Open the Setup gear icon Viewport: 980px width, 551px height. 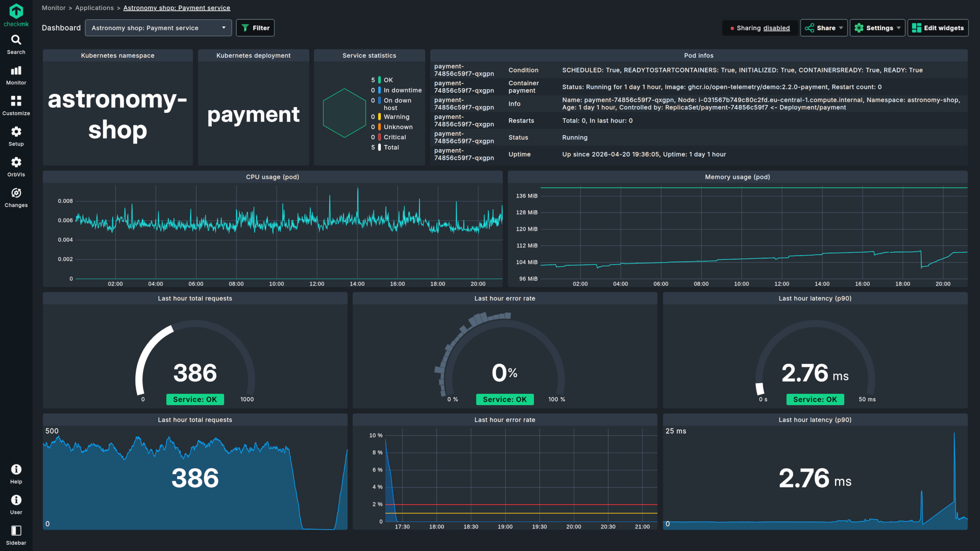click(x=16, y=132)
